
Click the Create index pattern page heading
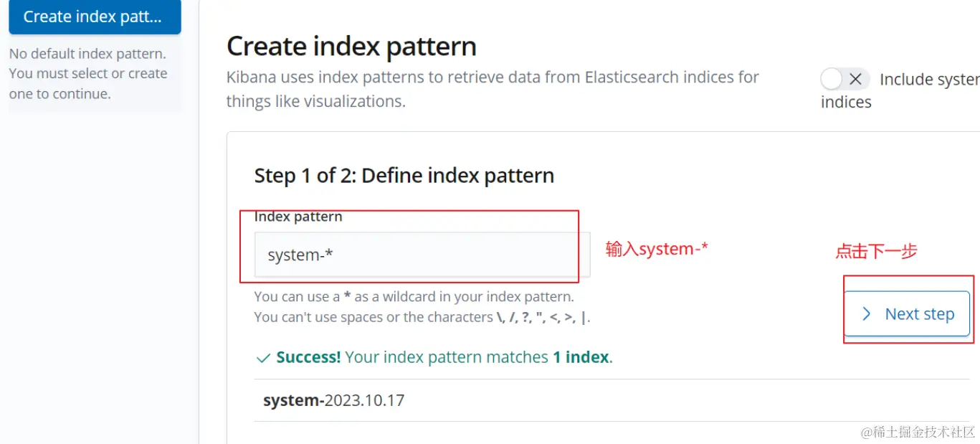tap(351, 46)
